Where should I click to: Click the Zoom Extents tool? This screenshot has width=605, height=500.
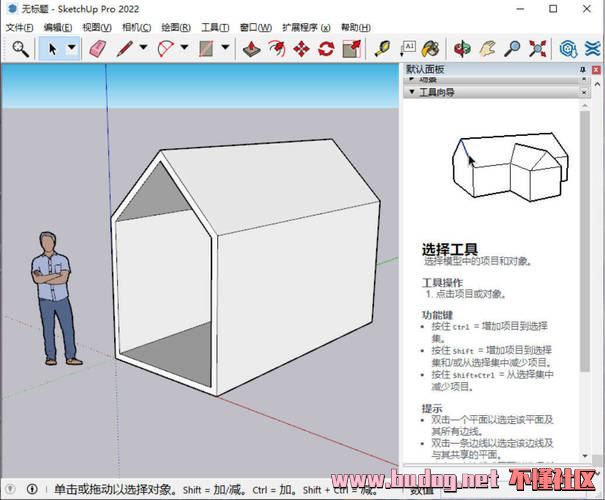pos(538,48)
